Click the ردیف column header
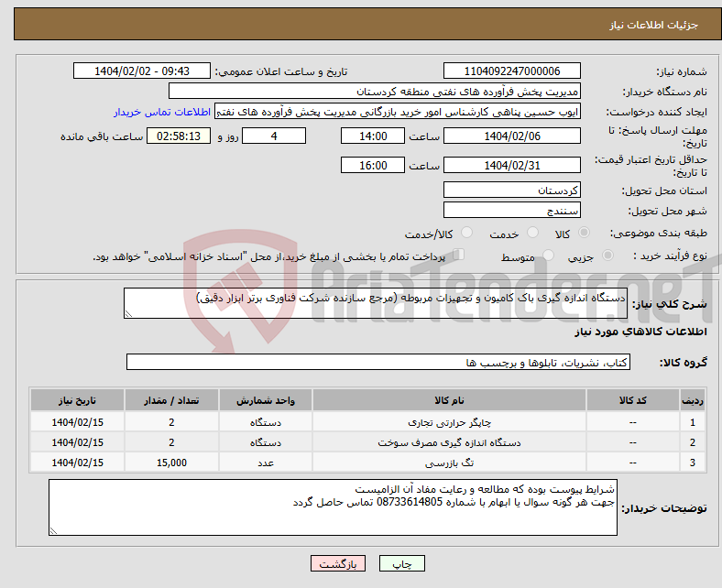This screenshot has width=722, height=588. 692,400
